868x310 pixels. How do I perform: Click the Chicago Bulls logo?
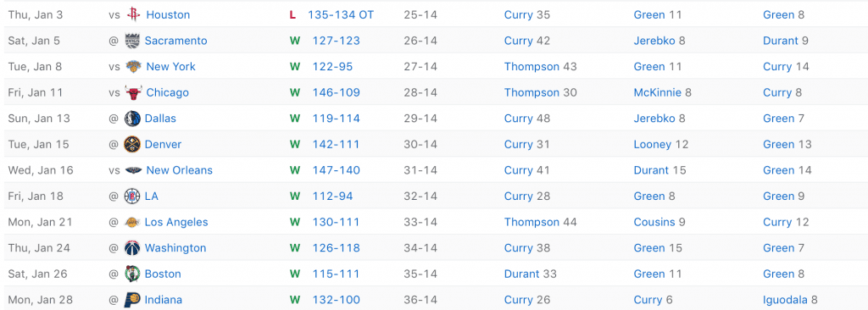click(x=133, y=93)
